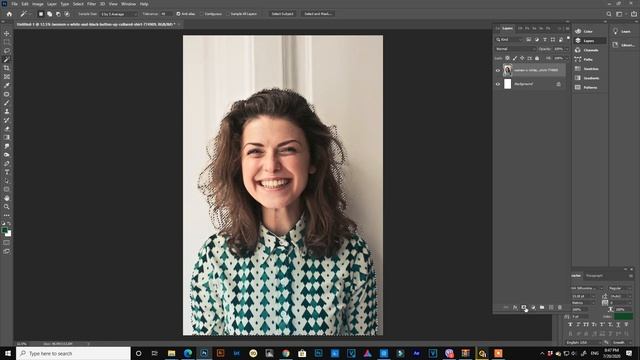Select the Eyedropper tool
The width and height of the screenshot is (640, 360).
(x=7, y=85)
